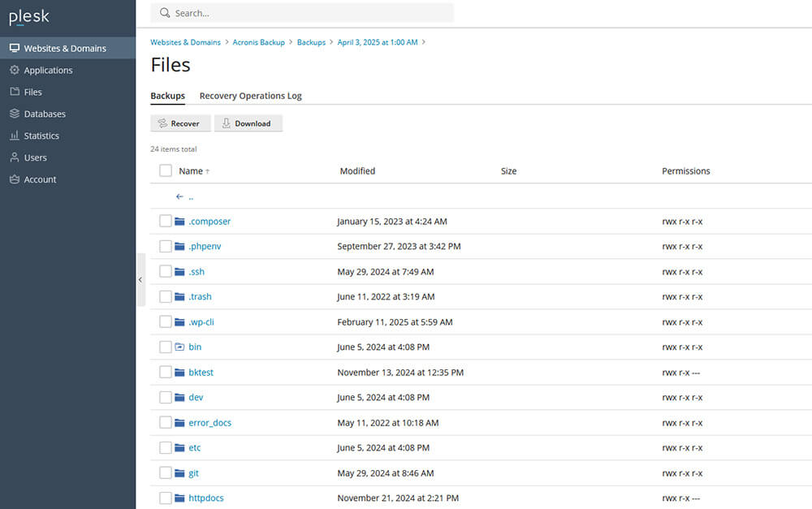This screenshot has width=812, height=509.
Task: Click the httpdocs folder icon
Action: pyautogui.click(x=179, y=498)
